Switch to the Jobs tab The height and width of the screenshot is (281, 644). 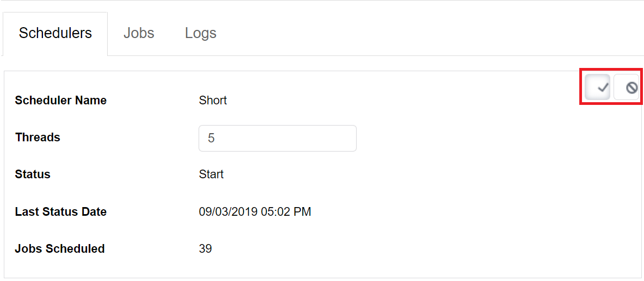point(139,33)
